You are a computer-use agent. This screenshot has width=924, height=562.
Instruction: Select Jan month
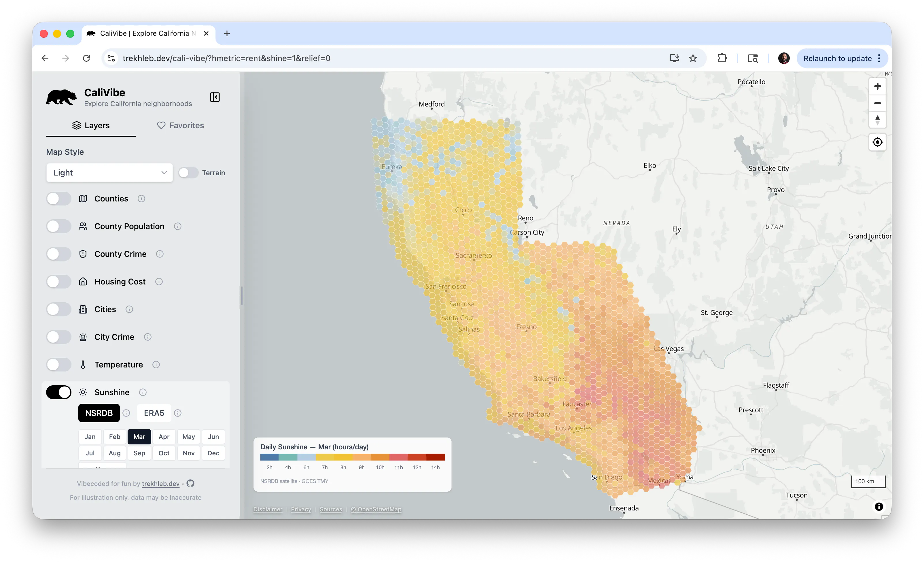[90, 436]
